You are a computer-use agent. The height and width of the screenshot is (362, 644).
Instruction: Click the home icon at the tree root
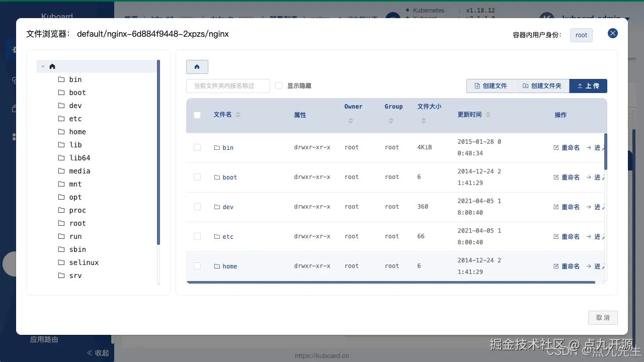(x=52, y=66)
